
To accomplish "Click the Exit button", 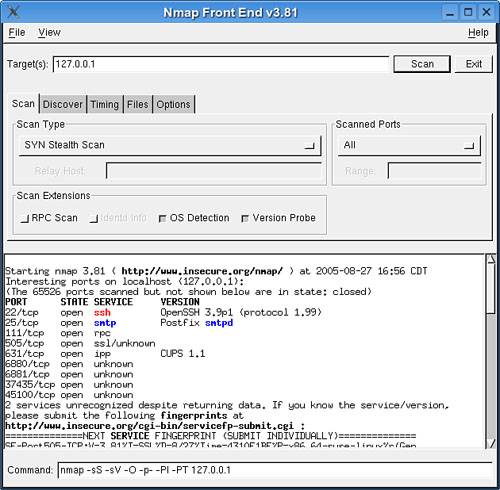I will pyautogui.click(x=473, y=64).
